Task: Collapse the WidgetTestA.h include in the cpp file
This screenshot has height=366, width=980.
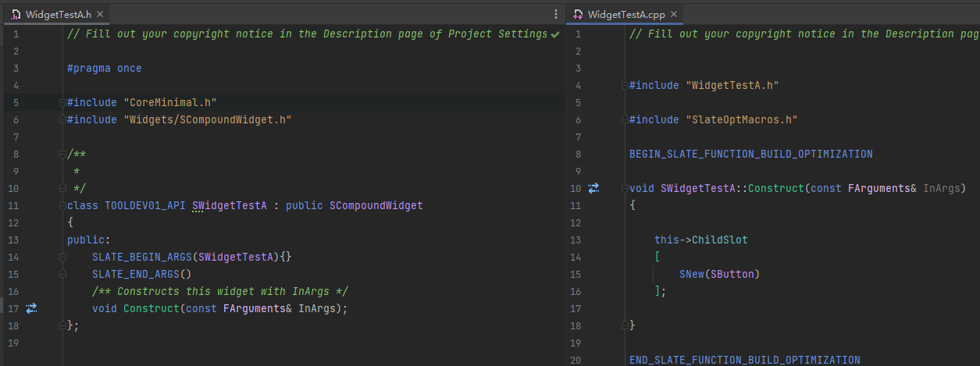Action: (625, 85)
